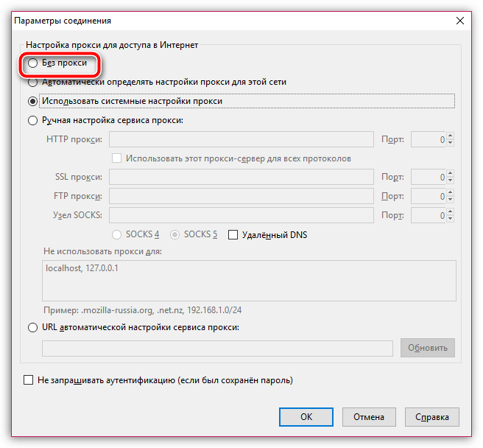This screenshot has width=483, height=448.
Task: Decrease SOCKS port with down arrow
Action: pyautogui.click(x=451, y=219)
